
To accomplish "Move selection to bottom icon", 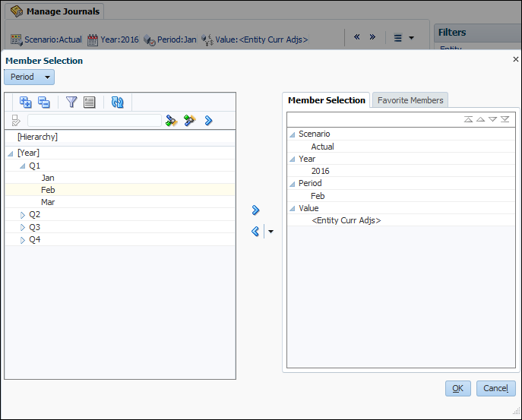I will [505, 119].
